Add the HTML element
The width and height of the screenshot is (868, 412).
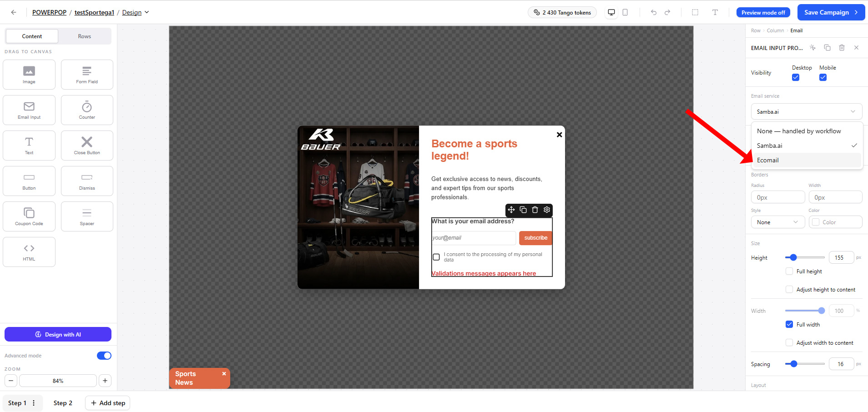pyautogui.click(x=29, y=252)
